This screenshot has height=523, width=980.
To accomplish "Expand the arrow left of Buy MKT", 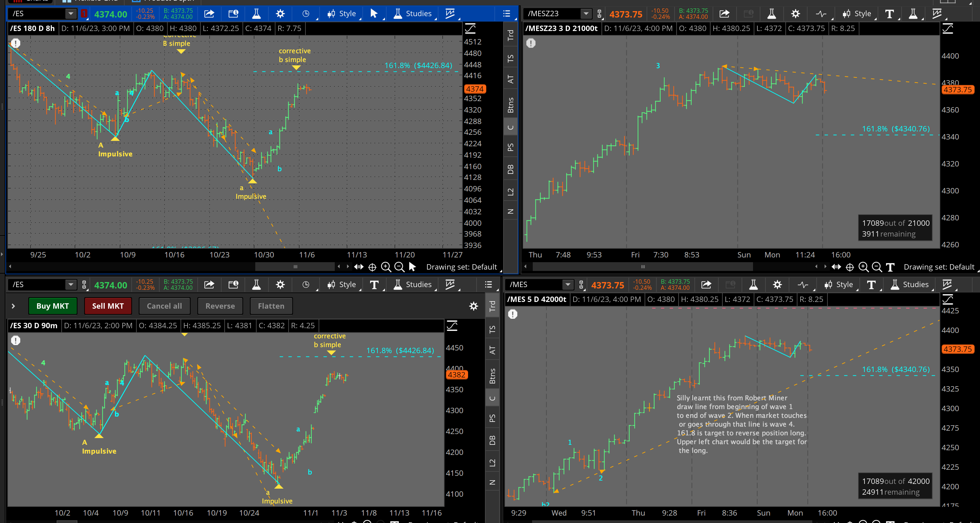I will tap(13, 306).
